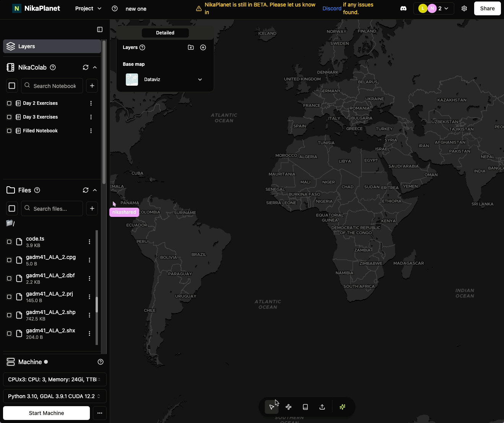Check the Day 3 Exercises checkbox
The width and height of the screenshot is (504, 423).
(9, 117)
